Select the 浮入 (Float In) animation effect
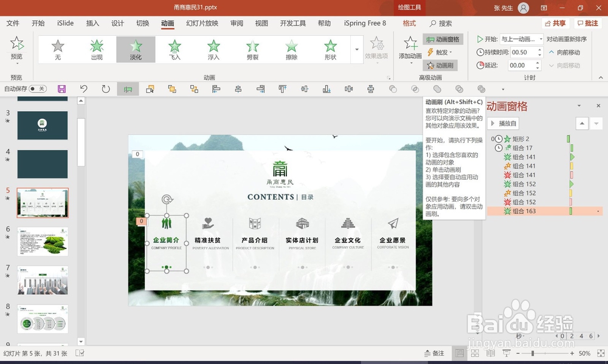 pyautogui.click(x=213, y=50)
